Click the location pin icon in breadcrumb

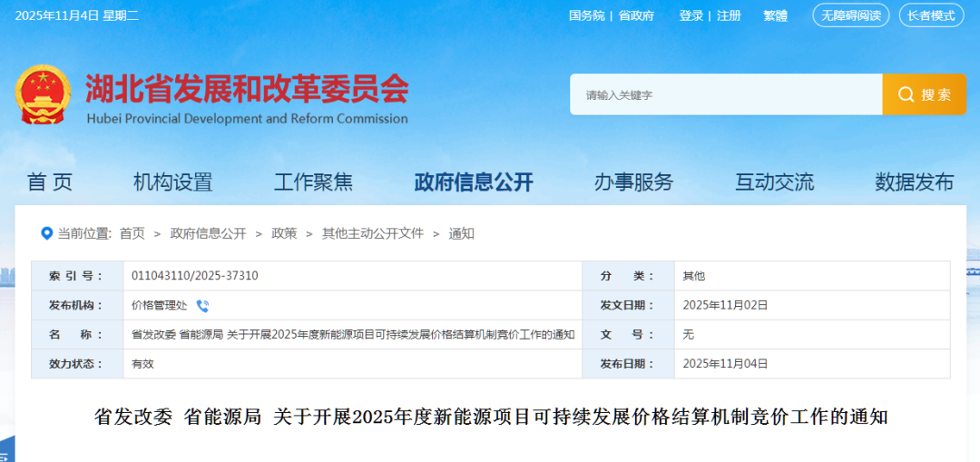click(x=46, y=233)
